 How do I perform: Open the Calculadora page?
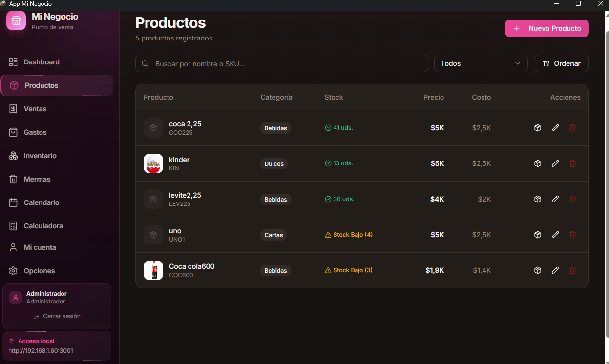pyautogui.click(x=43, y=226)
